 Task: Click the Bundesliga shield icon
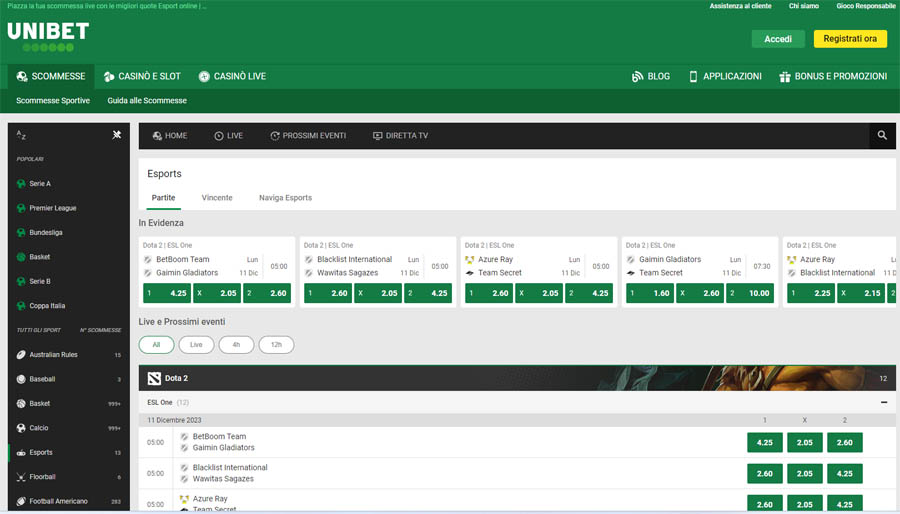tap(21, 232)
